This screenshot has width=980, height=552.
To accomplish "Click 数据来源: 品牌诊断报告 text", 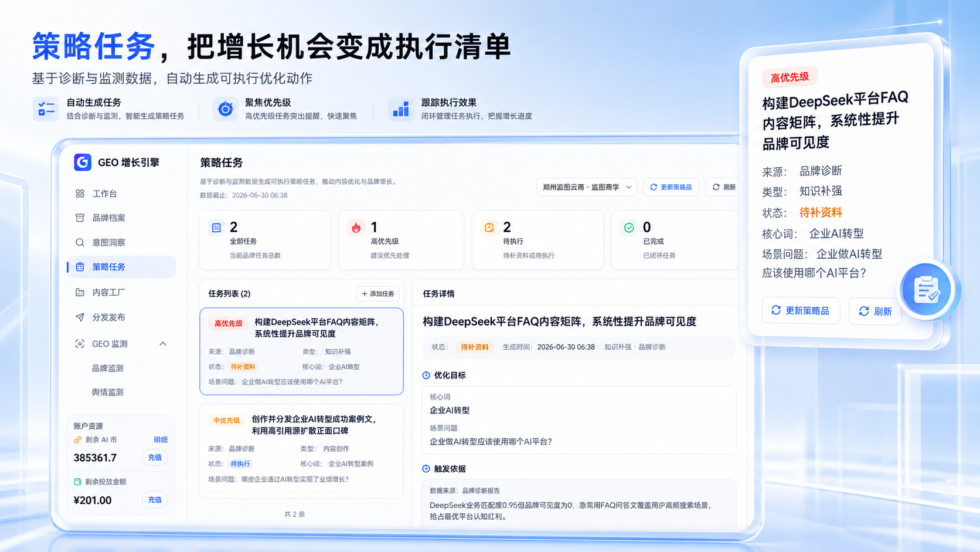I will click(x=465, y=491).
